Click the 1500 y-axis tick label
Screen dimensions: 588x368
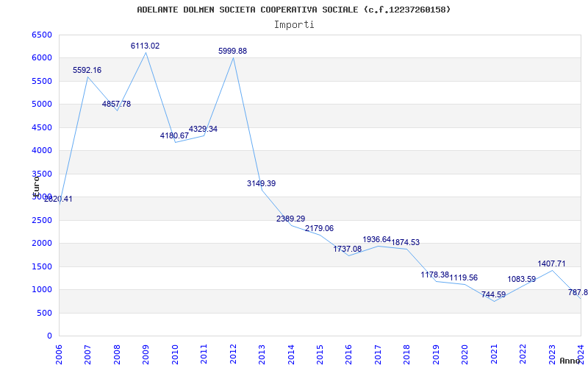click(42, 267)
